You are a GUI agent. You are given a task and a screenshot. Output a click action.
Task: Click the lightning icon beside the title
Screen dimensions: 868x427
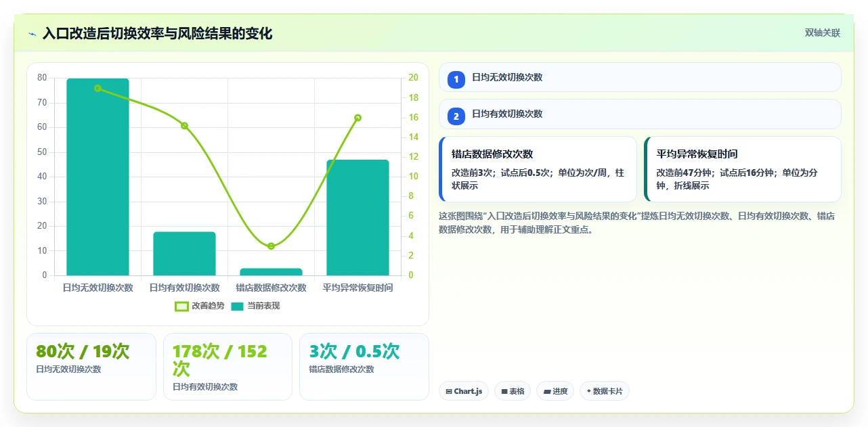point(32,33)
